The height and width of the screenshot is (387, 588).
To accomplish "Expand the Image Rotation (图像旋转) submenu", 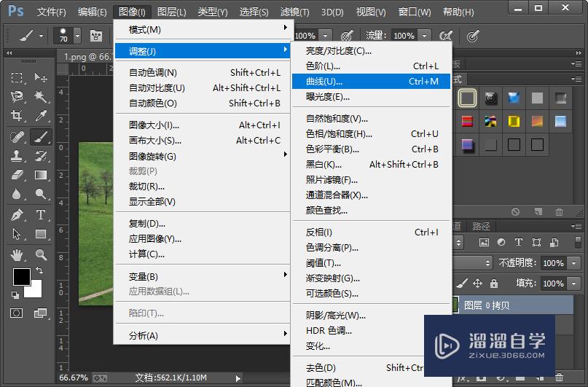I will (203, 156).
